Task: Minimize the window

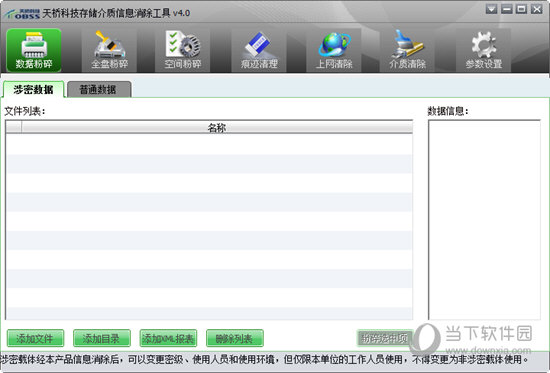Action: [507, 9]
